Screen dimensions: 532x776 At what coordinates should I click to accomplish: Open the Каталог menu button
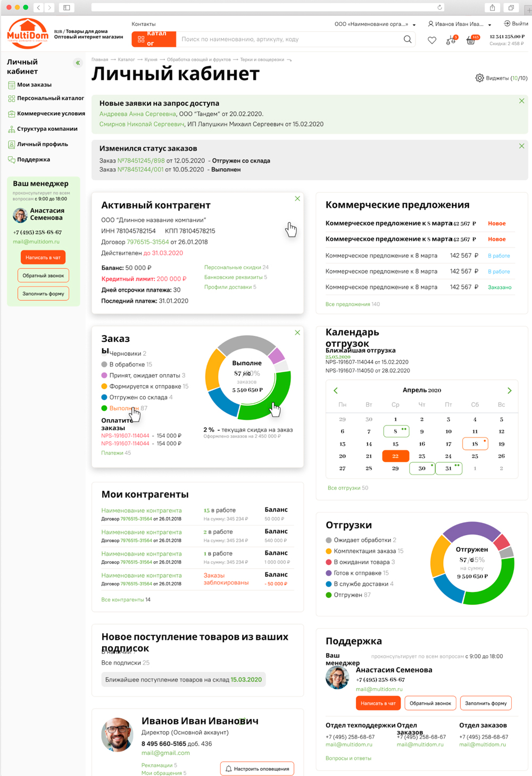[154, 39]
